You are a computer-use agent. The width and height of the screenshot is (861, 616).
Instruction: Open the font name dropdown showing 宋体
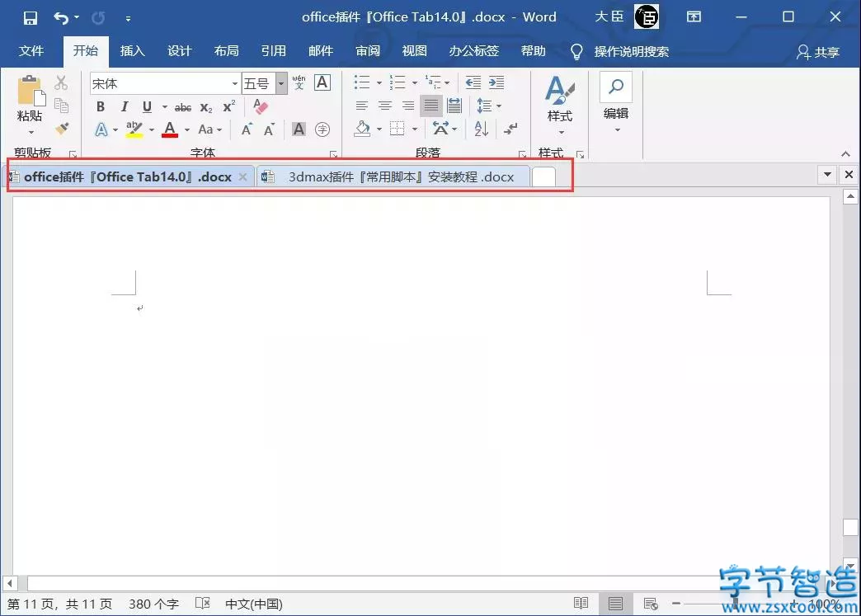click(x=234, y=83)
